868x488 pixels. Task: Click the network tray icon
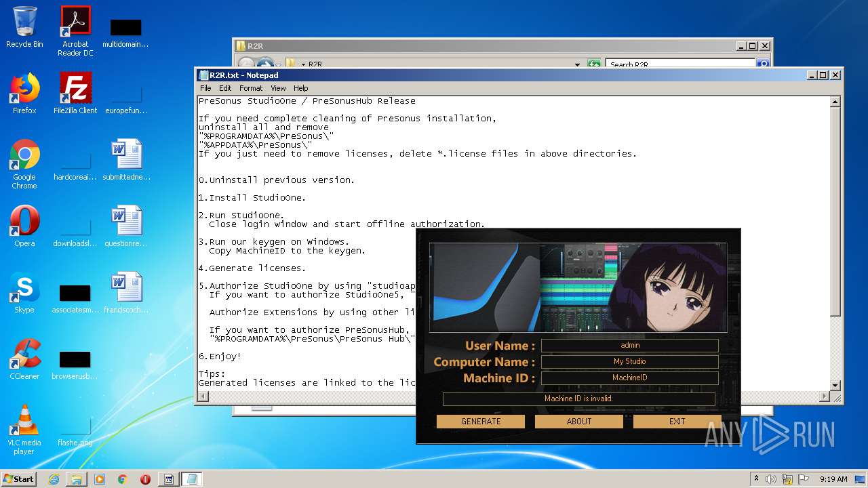(x=787, y=479)
